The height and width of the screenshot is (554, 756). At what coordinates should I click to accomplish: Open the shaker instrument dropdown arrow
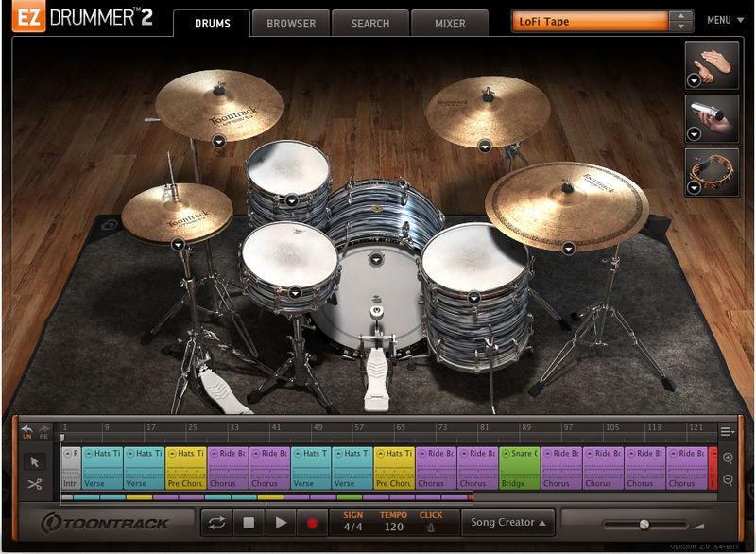click(694, 133)
